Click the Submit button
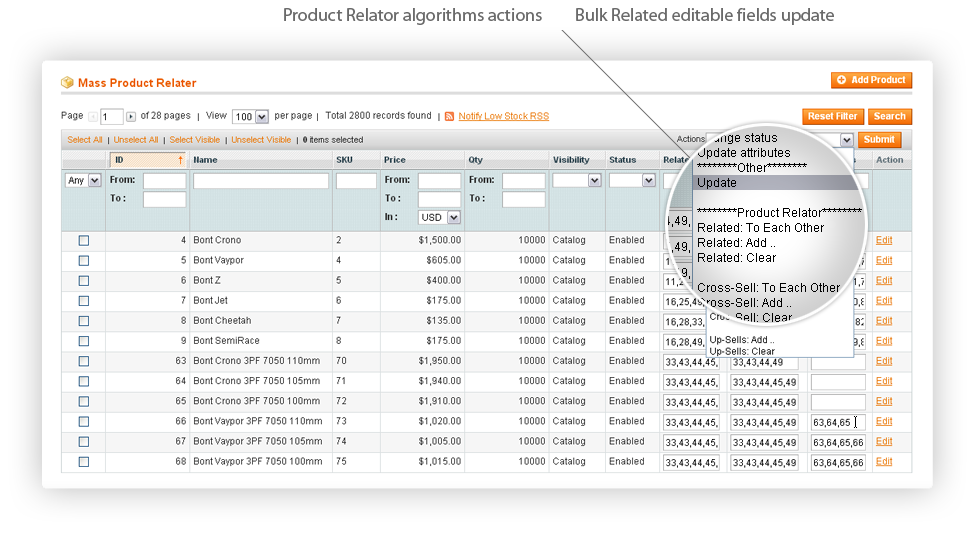This screenshot has width=971, height=539. 879,140
